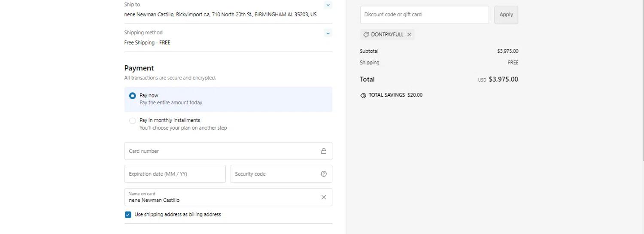
Task: Click into the Card number field
Action: click(x=221, y=151)
